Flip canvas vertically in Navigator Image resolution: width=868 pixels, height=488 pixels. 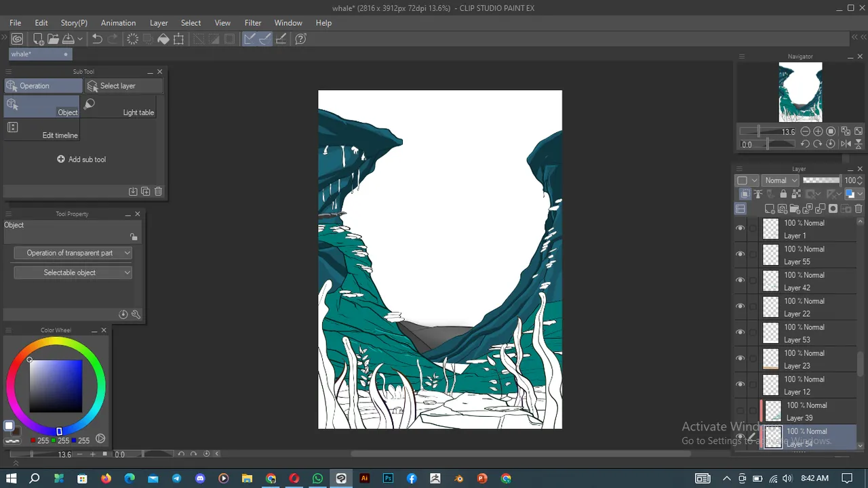[x=859, y=144]
